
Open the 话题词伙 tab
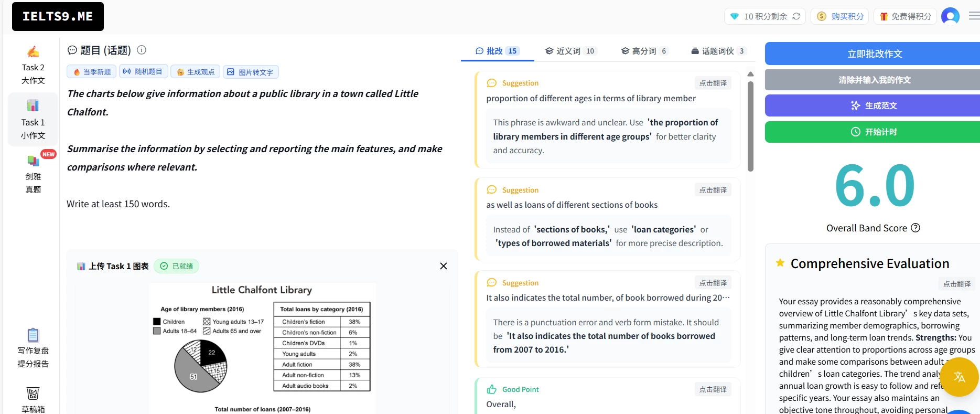[718, 51]
